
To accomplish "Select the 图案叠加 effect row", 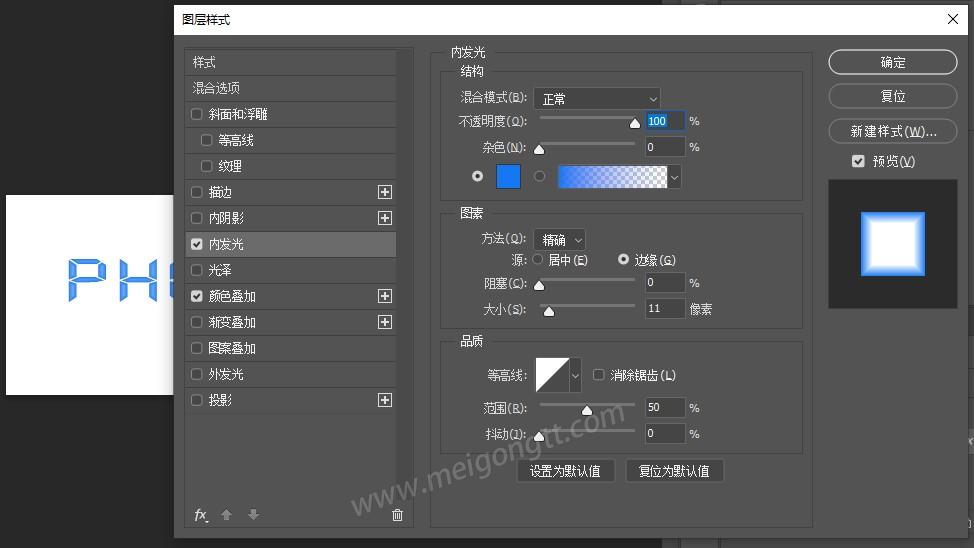I will [291, 348].
